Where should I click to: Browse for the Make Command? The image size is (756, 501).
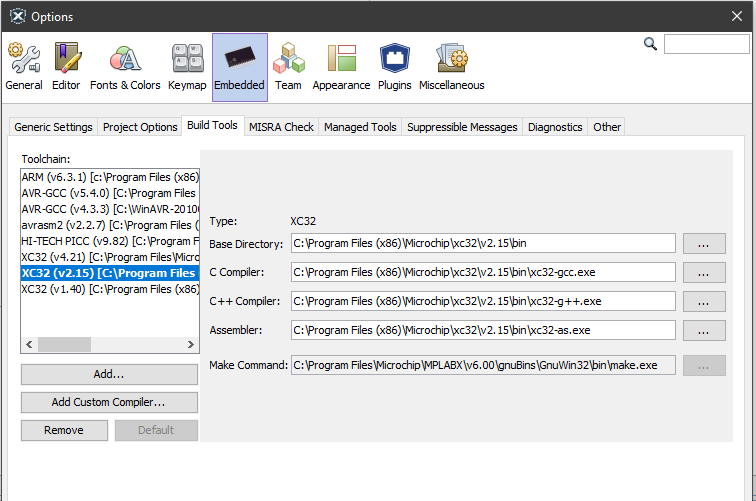coord(704,366)
